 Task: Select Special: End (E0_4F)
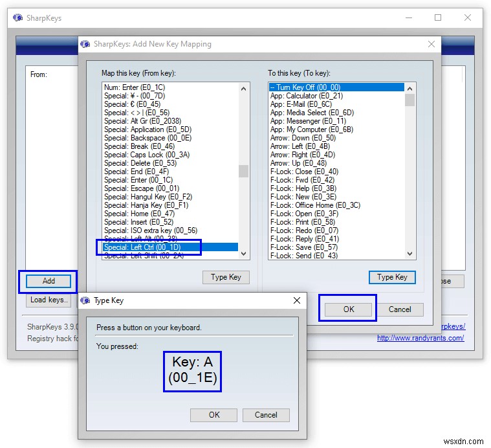(170, 172)
